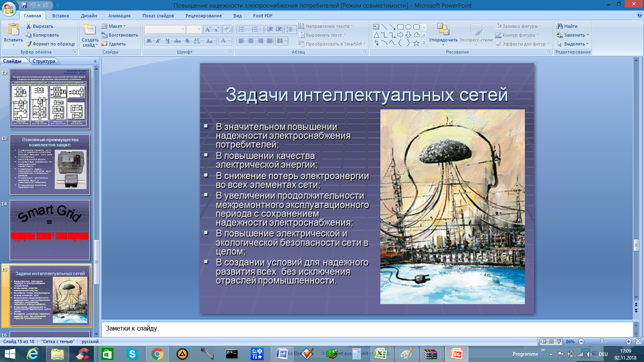Open Направление текста dropdown

tap(326, 26)
